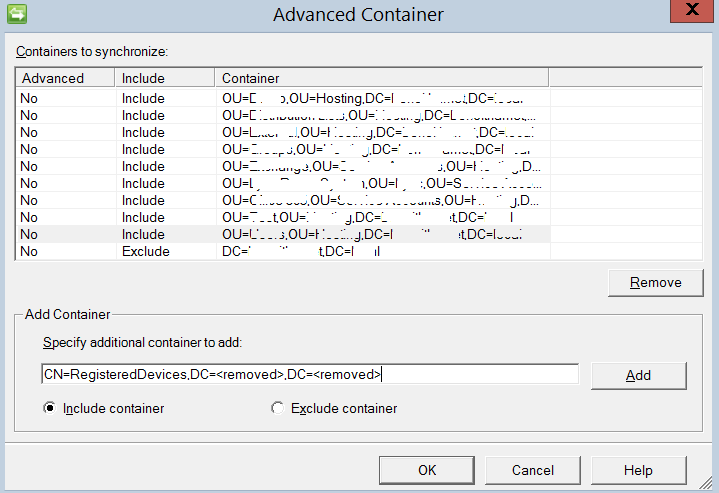Click the additional container text field
This screenshot has width=719, height=493.
(310, 374)
